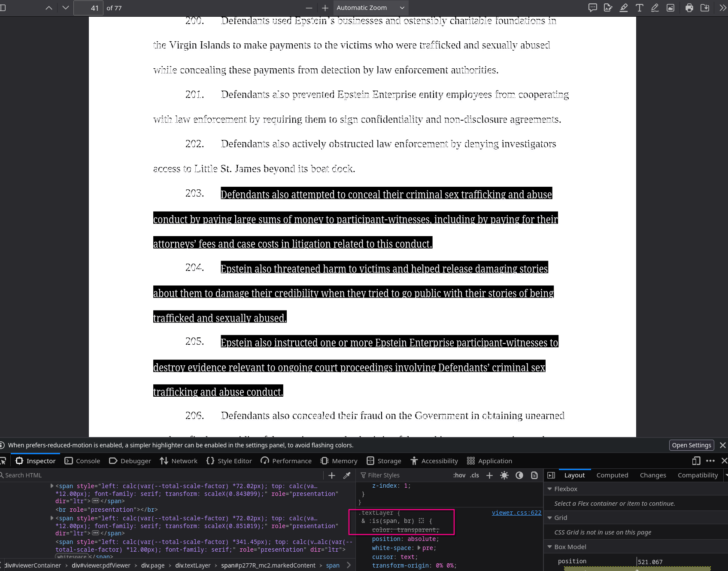This screenshot has height=571, width=728.
Task: Open the Automatic Zoom dropdown
Action: pos(370,8)
